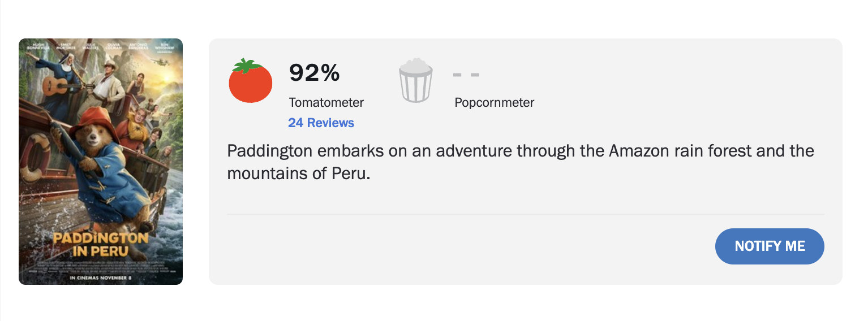Click the movie synopsis about the Amazon
The width and height of the screenshot is (868, 321).
[520, 151]
